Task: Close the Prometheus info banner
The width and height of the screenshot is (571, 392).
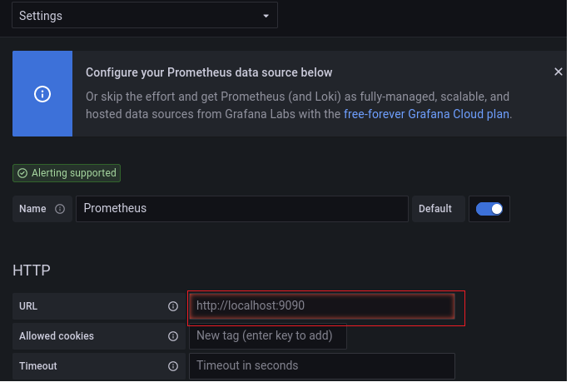Action: 558,72
